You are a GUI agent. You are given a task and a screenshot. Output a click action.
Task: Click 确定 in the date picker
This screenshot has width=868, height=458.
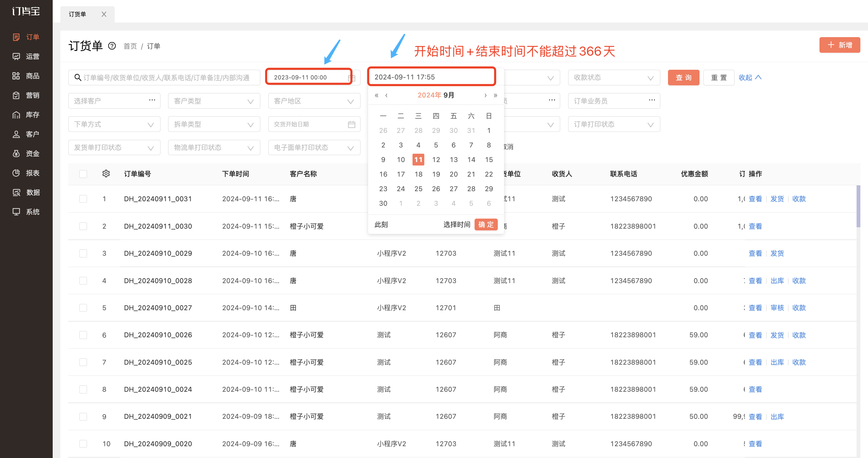(486, 224)
